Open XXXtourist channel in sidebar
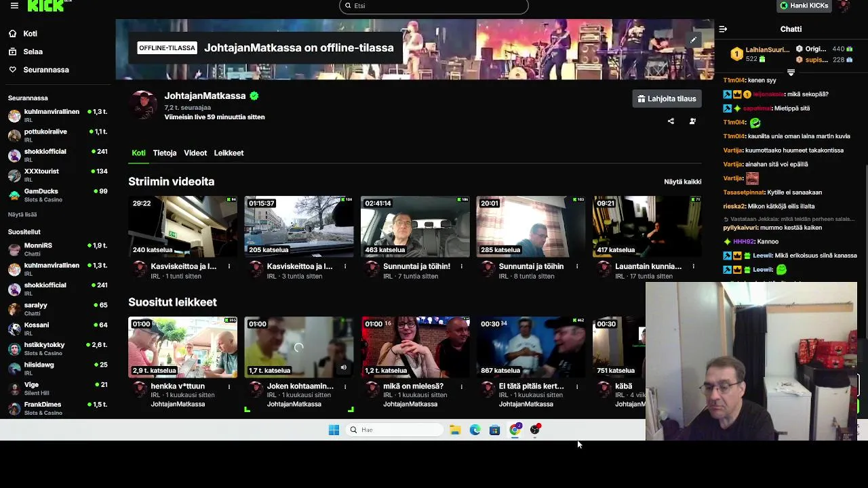Image resolution: width=868 pixels, height=488 pixels. click(58, 176)
